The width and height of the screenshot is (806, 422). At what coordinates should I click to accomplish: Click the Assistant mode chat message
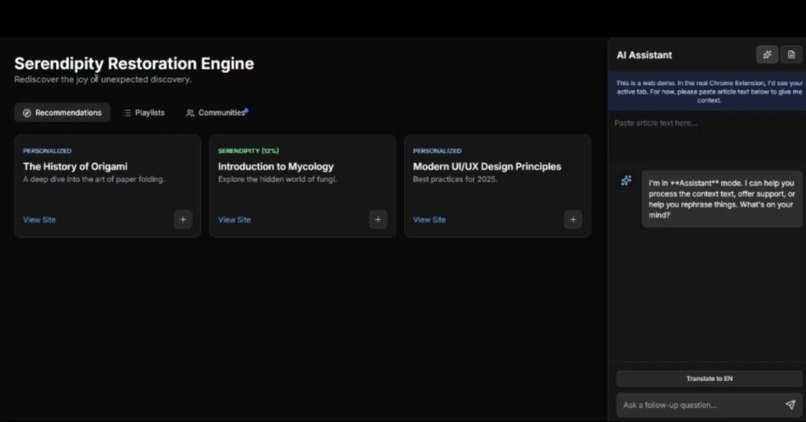pos(722,199)
